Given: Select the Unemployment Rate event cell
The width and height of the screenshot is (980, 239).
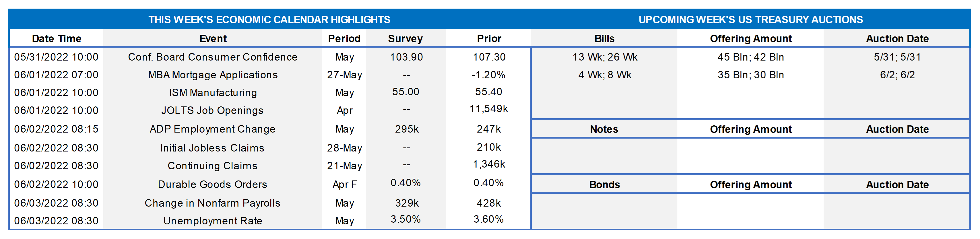Looking at the screenshot, I should click(213, 221).
